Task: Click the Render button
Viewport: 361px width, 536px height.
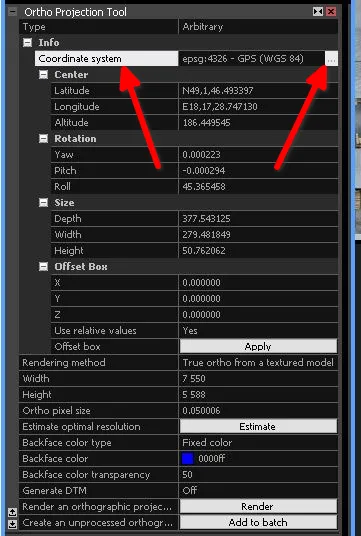Action: 258,506
